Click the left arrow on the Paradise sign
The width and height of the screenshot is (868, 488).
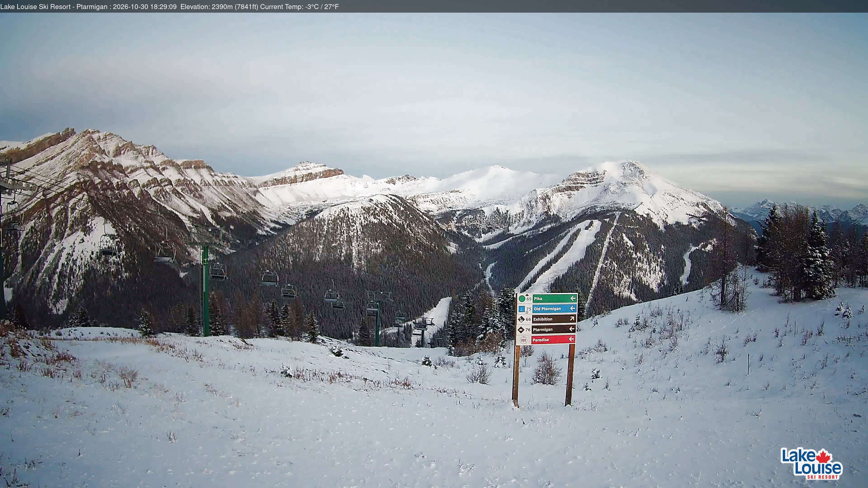point(571,339)
